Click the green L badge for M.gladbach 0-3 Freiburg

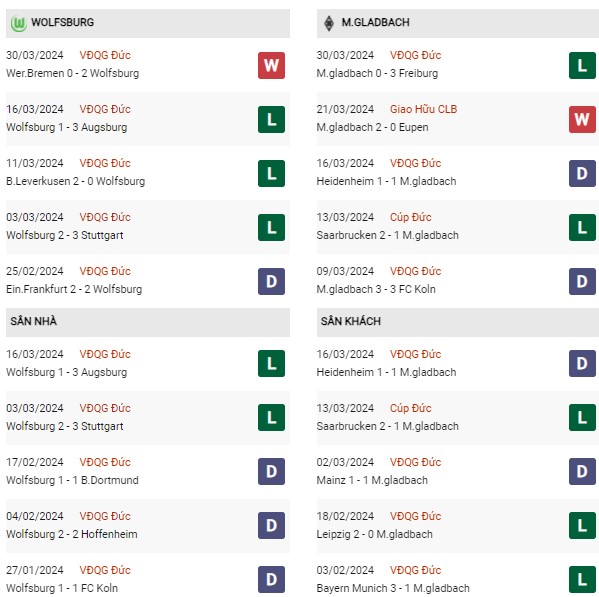tap(582, 65)
